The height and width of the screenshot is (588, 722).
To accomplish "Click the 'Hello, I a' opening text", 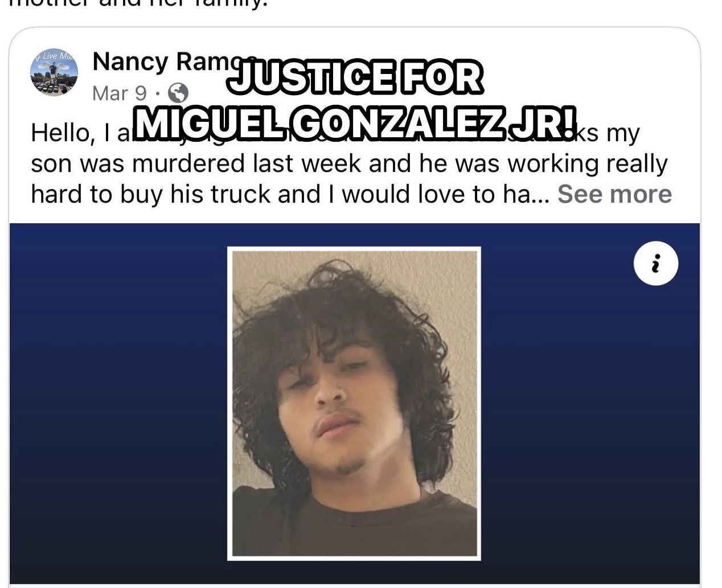I will point(80,133).
